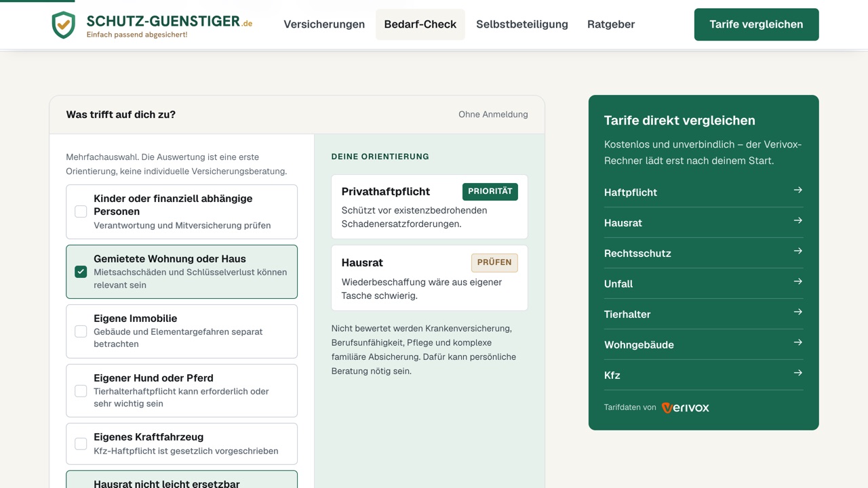Click the Was trifft auf dich zu heading

point(121,115)
